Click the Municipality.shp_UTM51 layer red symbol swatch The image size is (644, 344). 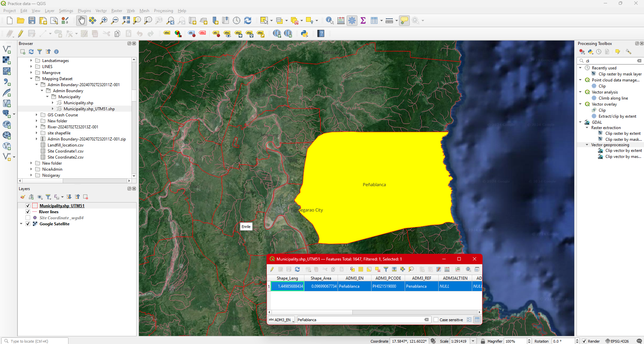click(x=35, y=206)
